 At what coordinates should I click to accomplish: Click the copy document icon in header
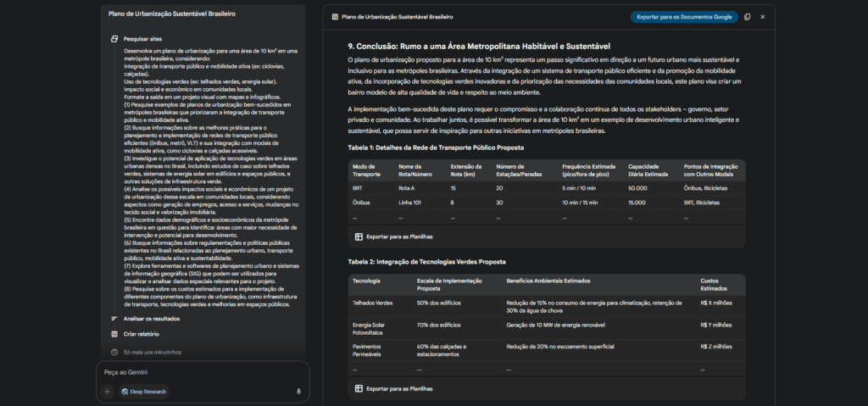pyautogui.click(x=747, y=17)
